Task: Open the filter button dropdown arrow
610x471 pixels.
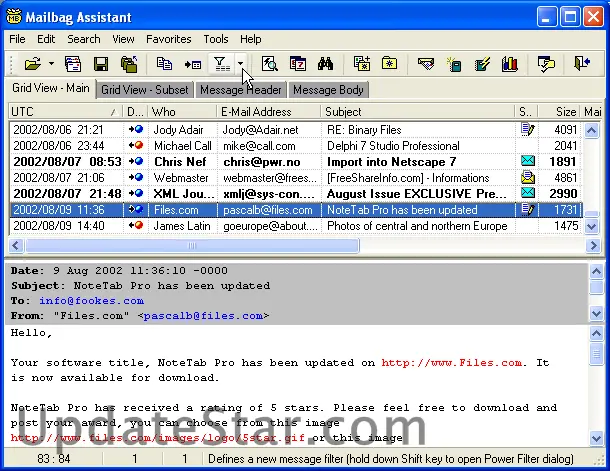Action: pos(241,64)
